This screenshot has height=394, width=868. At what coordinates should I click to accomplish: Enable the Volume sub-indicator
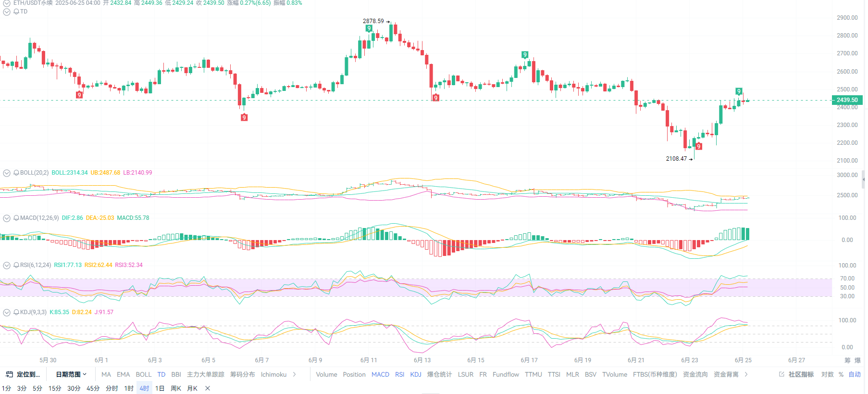(326, 374)
